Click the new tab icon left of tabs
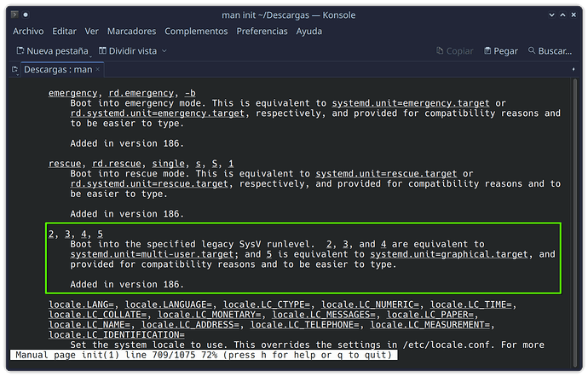This screenshot has width=588, height=377. [x=15, y=69]
